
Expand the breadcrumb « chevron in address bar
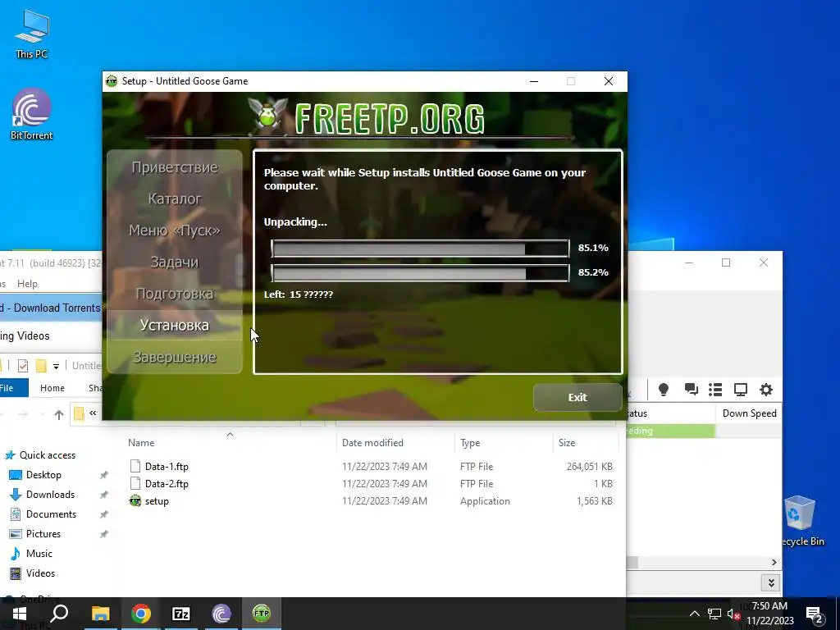(x=93, y=413)
